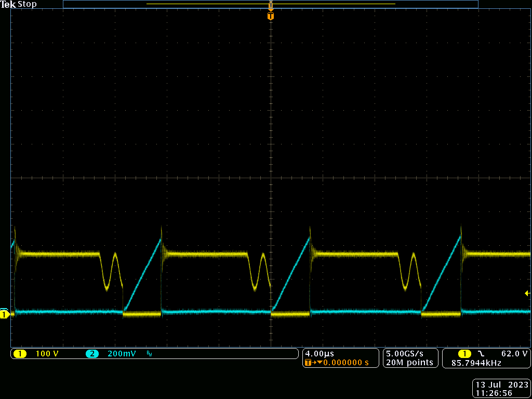Click the channel 1 100 V scale
The height and width of the screenshot is (399, 532).
(46, 354)
